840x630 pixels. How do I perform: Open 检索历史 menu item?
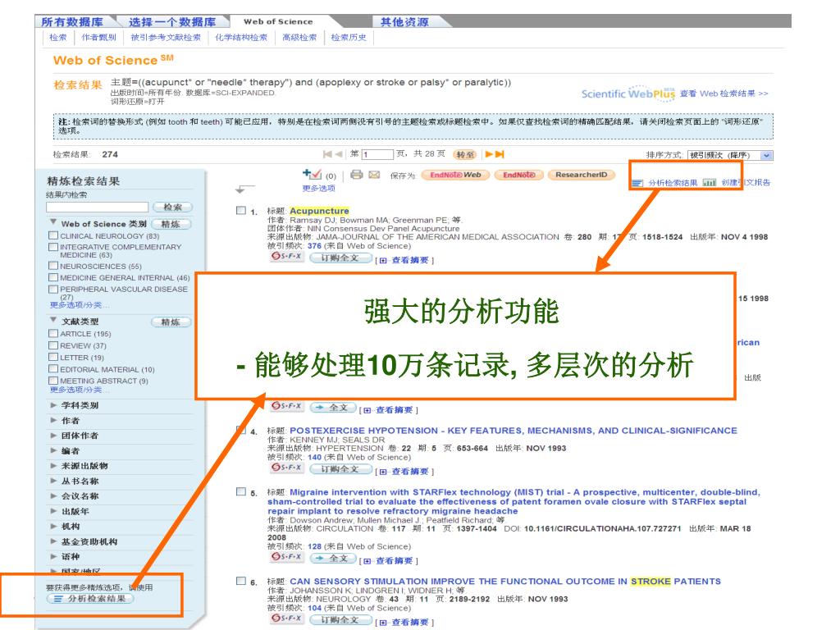(349, 38)
